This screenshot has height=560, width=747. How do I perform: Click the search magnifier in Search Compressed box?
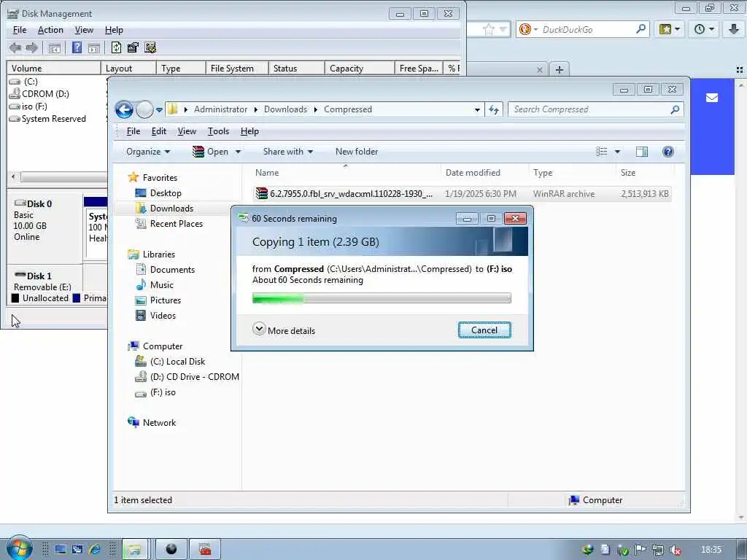(675, 109)
